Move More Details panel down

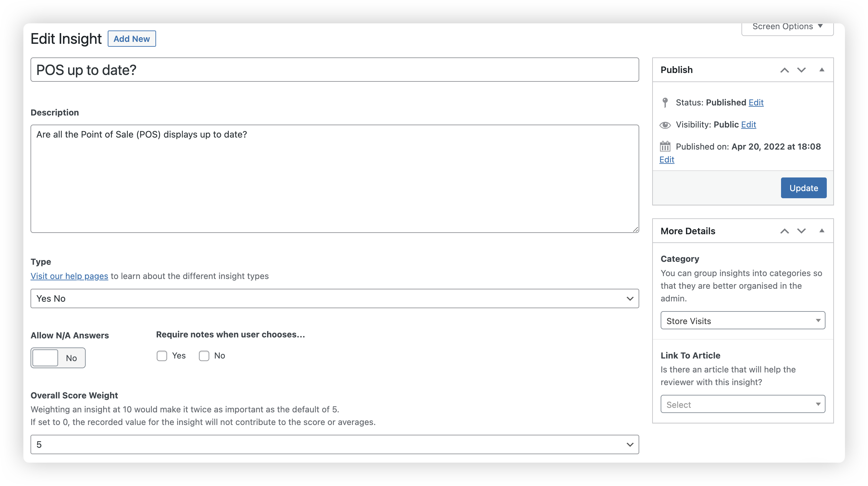(801, 231)
